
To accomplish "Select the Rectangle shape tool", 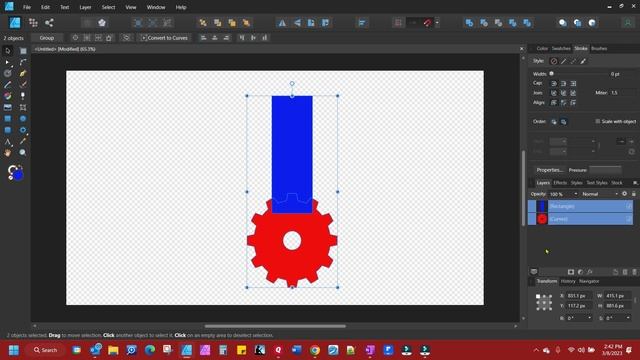I will [8, 119].
